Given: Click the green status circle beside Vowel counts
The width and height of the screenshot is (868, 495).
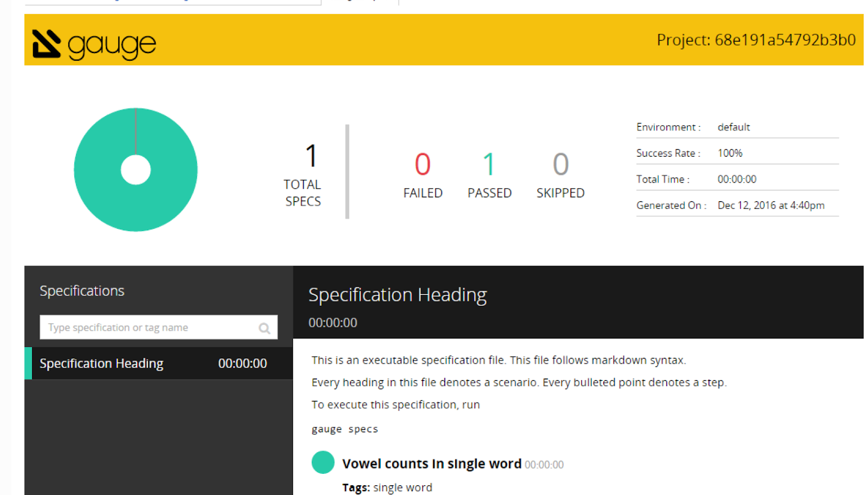Looking at the screenshot, I should click(x=323, y=462).
